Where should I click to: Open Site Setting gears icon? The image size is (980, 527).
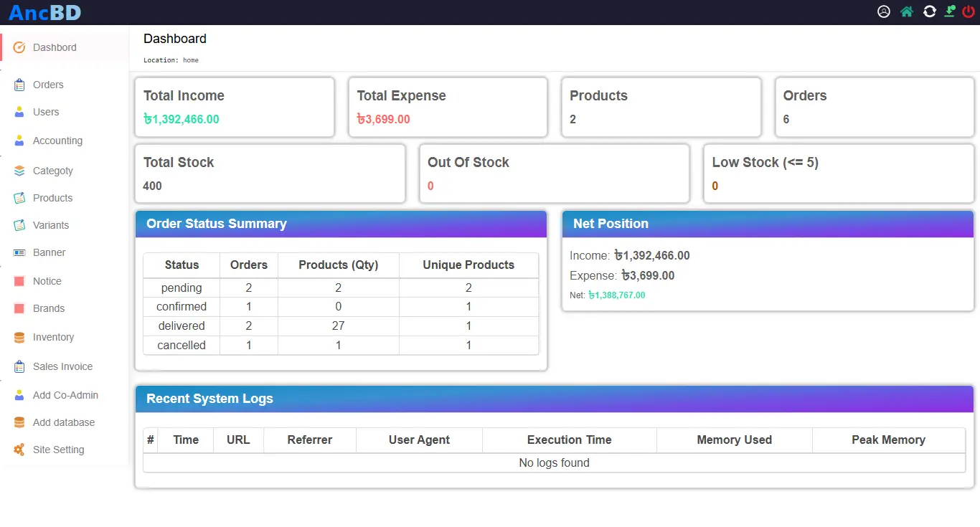(19, 450)
